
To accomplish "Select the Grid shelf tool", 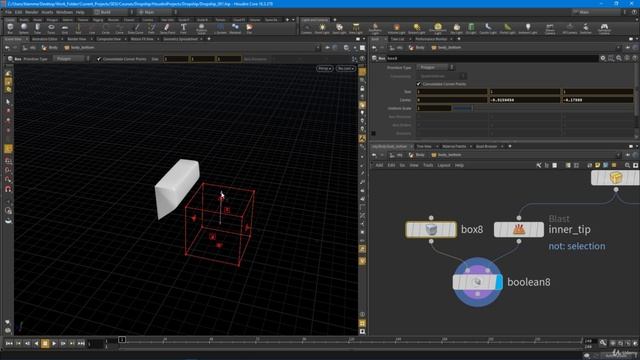I will [64, 28].
